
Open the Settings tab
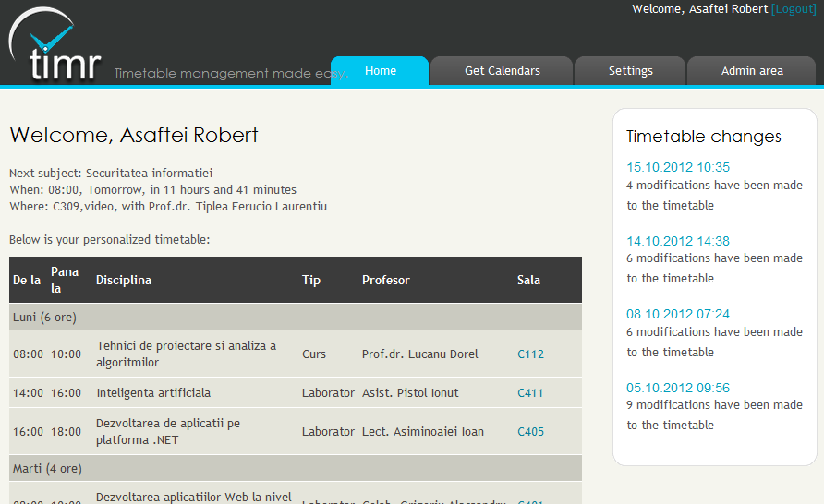630,71
